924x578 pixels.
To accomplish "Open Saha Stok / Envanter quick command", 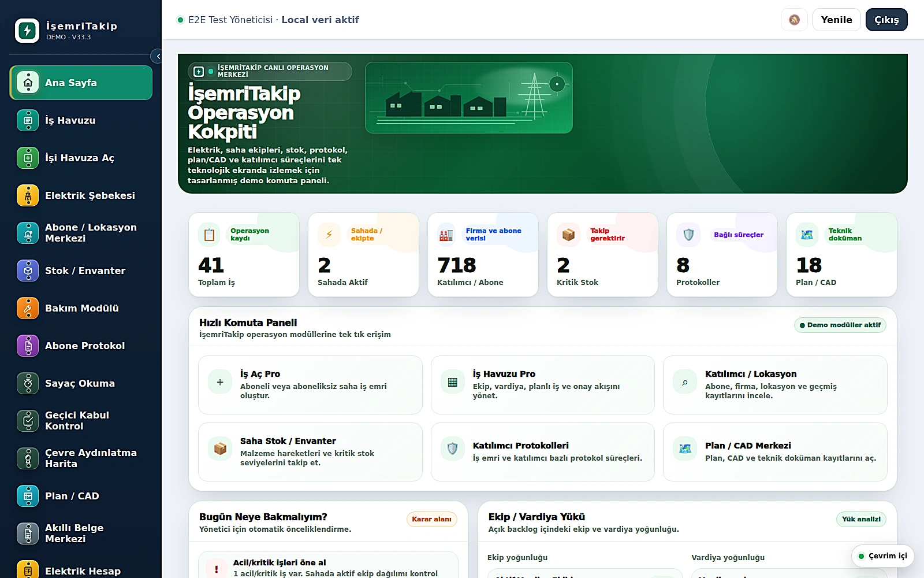I will click(310, 452).
